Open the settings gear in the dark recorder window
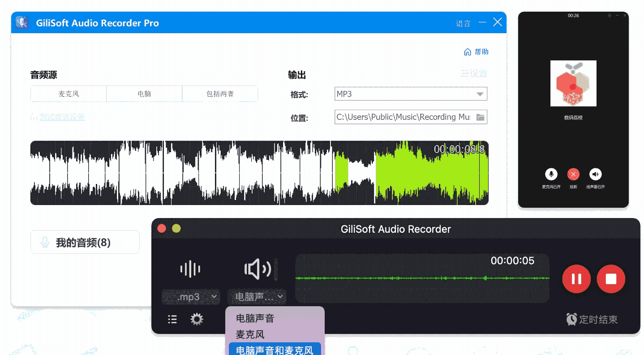Viewport: 644px width, 355px height. [x=196, y=319]
